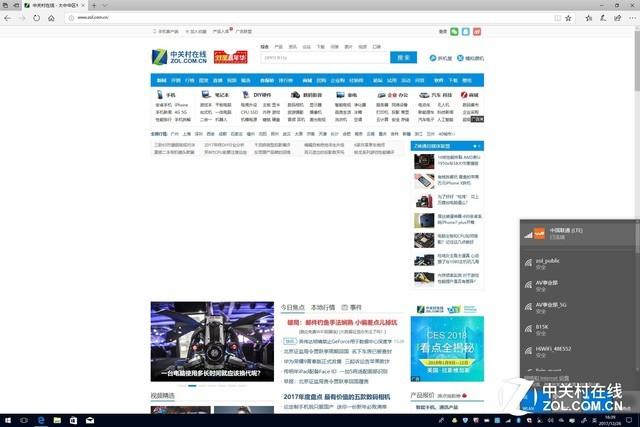The width and height of the screenshot is (640, 427).
Task: Select the B15K WiFi network
Action: (578, 330)
